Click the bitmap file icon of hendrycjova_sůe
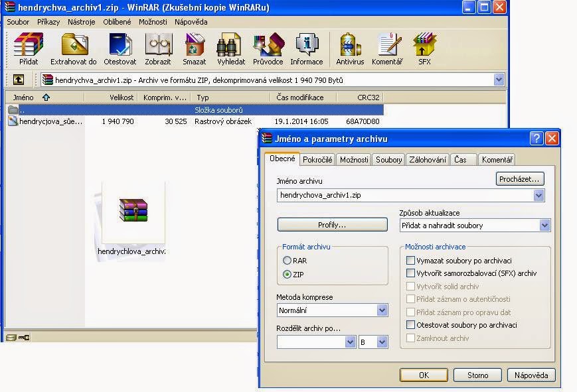The width and height of the screenshot is (577, 392). click(x=13, y=121)
